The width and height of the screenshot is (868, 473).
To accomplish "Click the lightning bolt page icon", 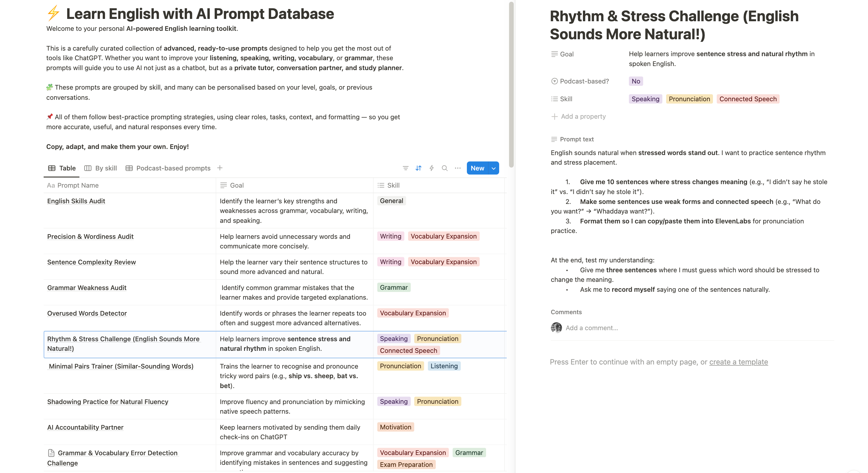I will (x=53, y=13).
